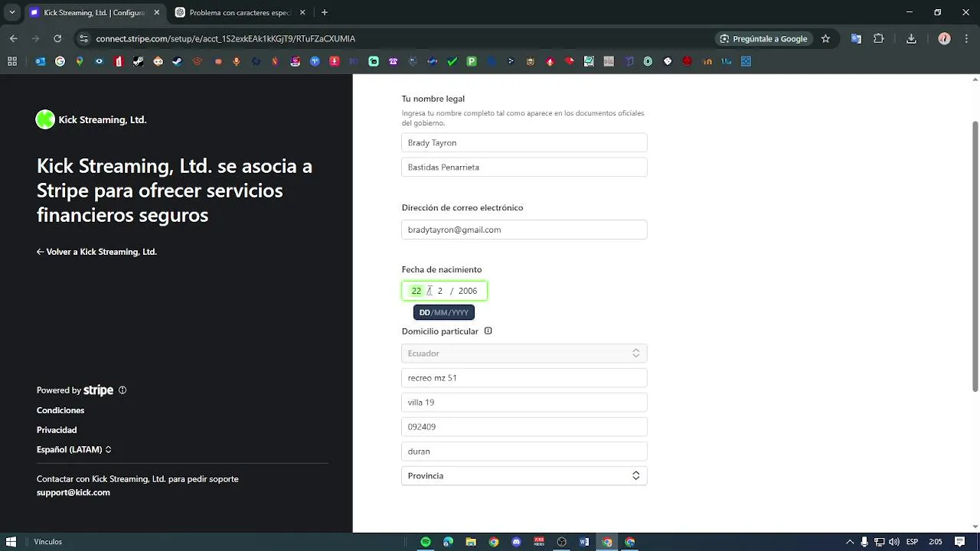Image resolution: width=980 pixels, height=551 pixels.
Task: Open Word from the taskbar
Action: coord(584,542)
